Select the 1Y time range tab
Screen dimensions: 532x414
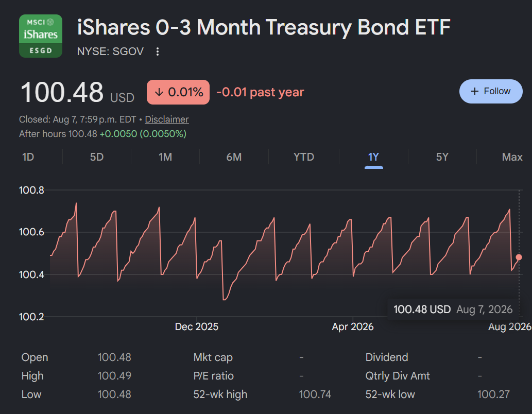point(373,157)
